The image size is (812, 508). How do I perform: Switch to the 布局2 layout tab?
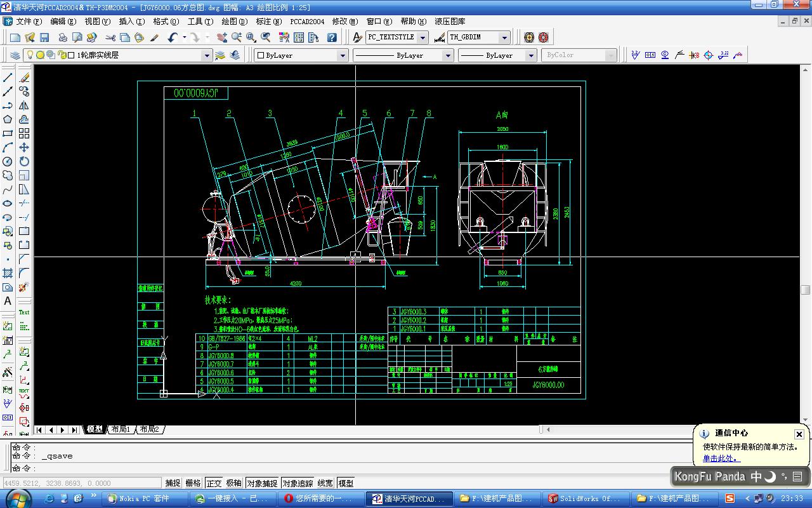click(150, 430)
